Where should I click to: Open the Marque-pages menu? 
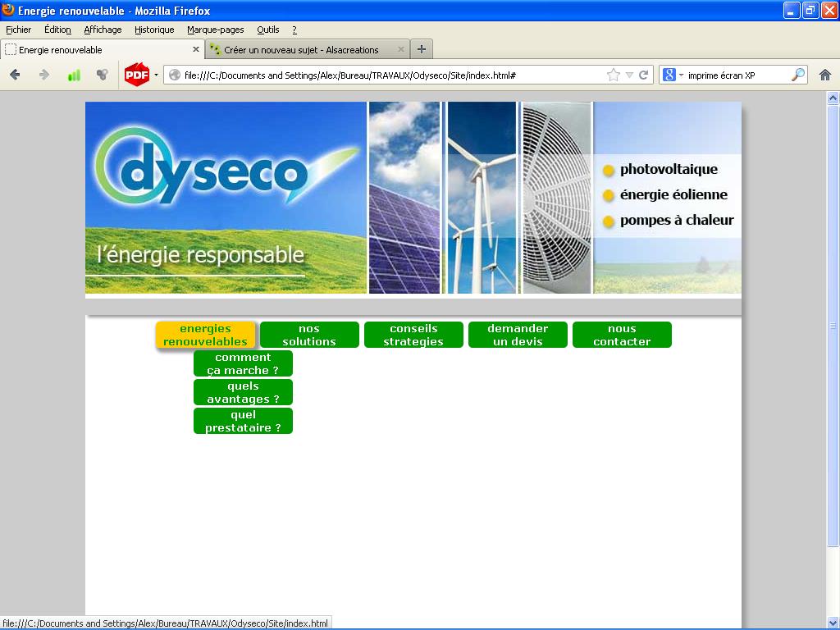(216, 30)
